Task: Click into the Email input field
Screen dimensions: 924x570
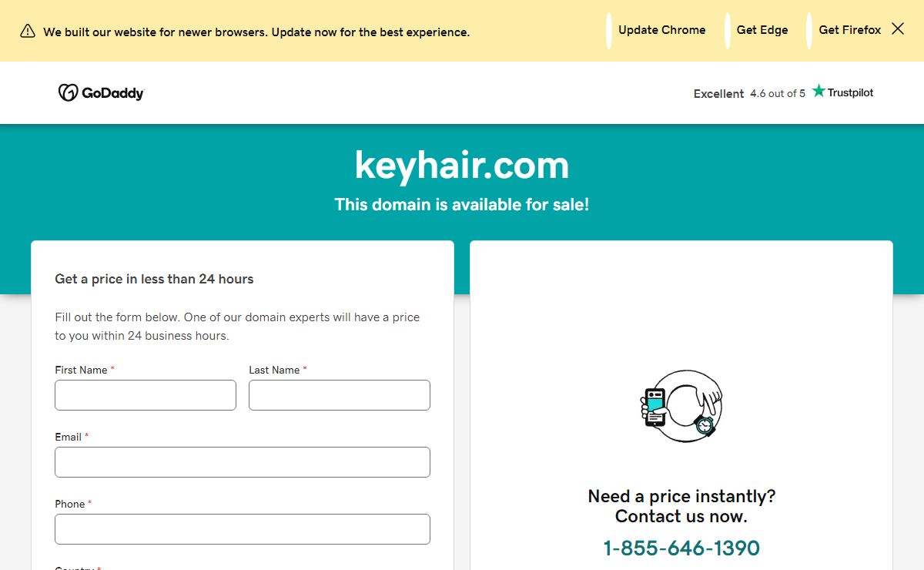Action: pos(243,462)
